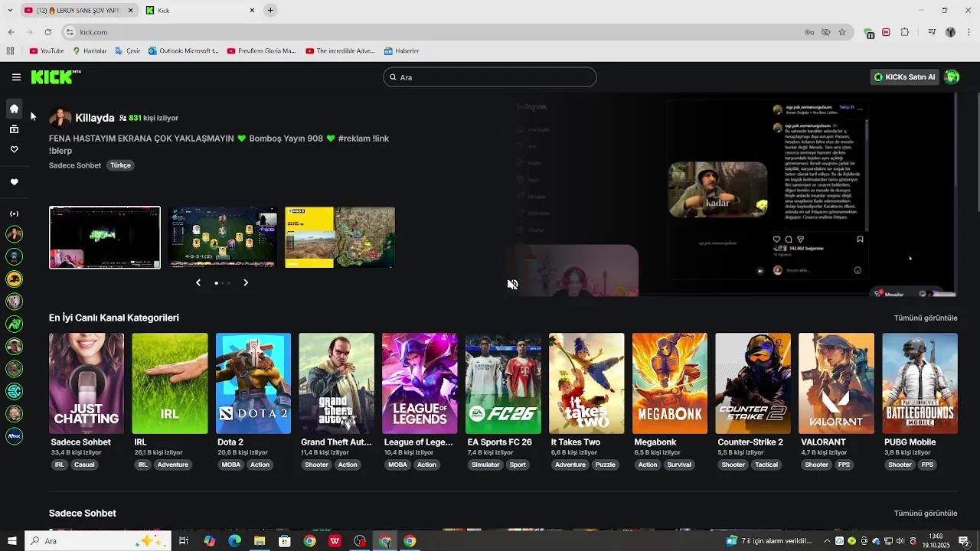Select the FC squad featured stream thumbnail
980x551 pixels.
point(223,237)
